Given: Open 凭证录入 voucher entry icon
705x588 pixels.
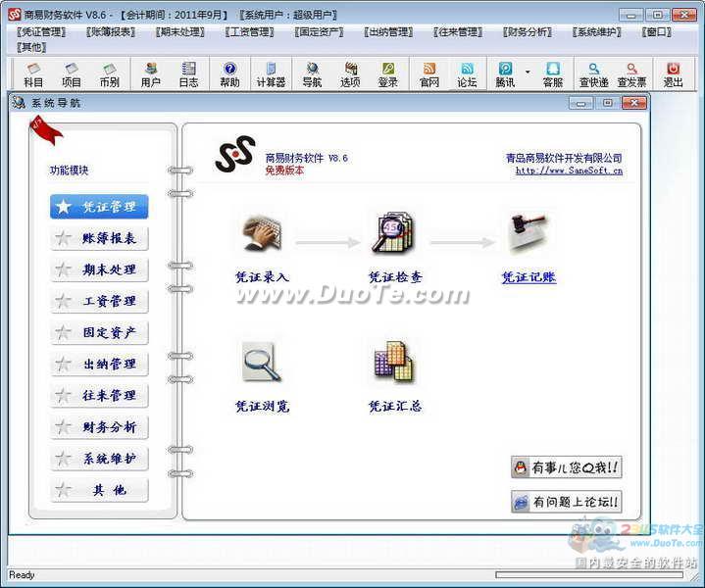Looking at the screenshot, I should point(262,234).
